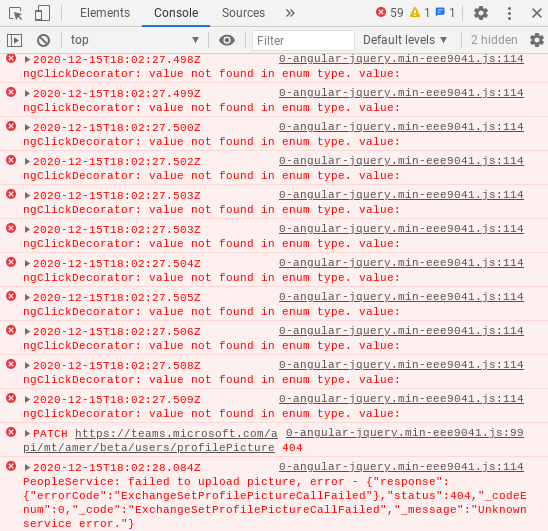
Task: Open source link for 28.084Z error
Action: point(401,467)
